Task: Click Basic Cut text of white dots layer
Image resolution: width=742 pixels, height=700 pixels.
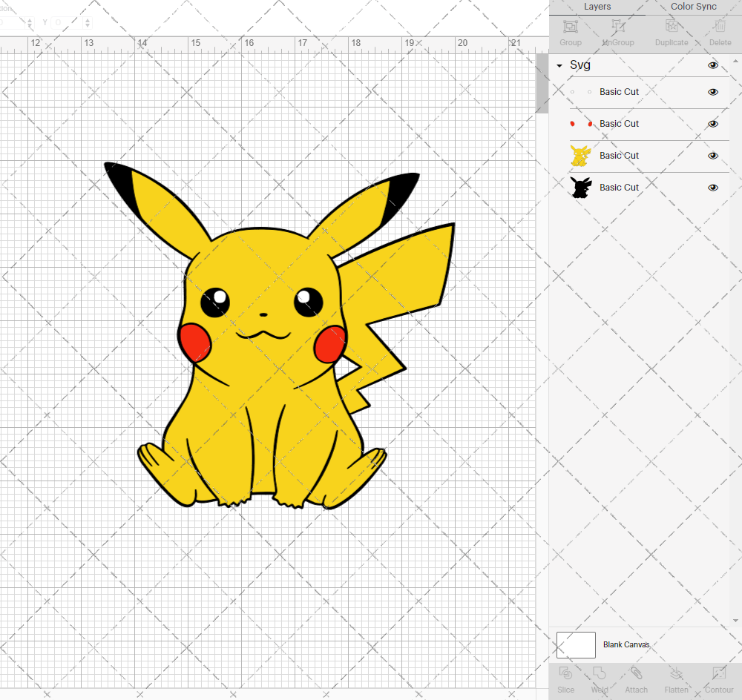Action: coord(619,92)
